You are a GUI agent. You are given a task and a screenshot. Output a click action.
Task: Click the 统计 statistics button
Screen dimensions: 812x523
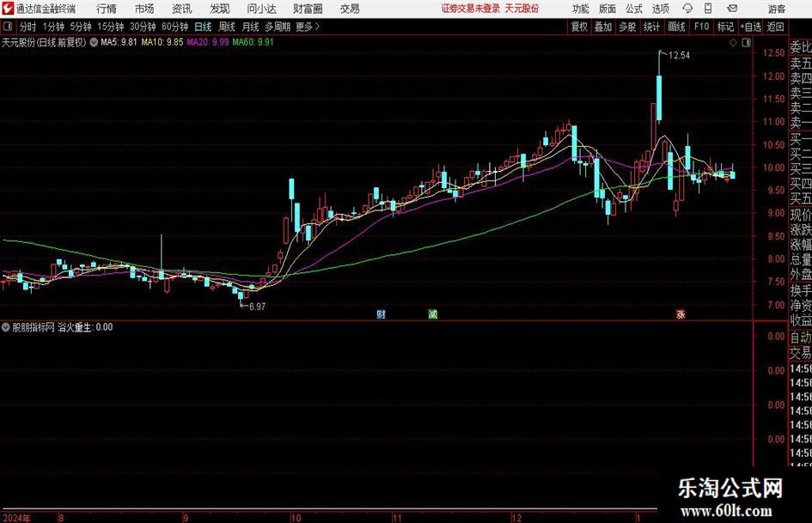[x=652, y=27]
